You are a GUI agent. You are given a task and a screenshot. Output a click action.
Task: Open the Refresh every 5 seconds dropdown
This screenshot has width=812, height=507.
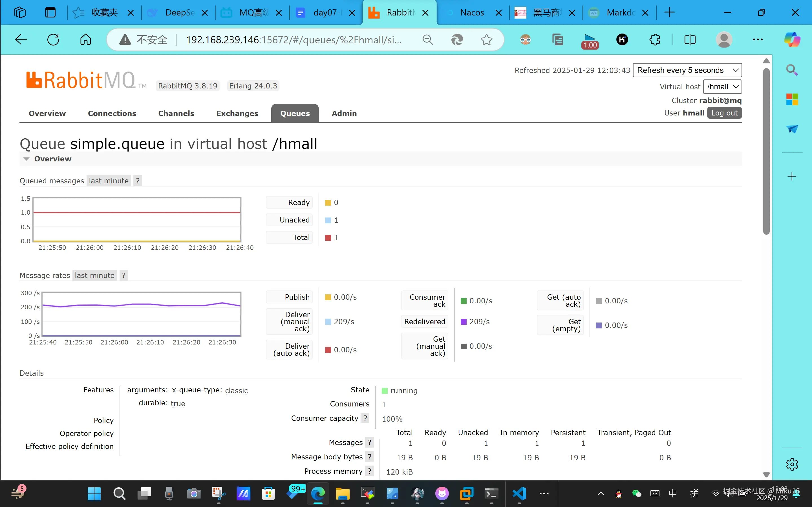coord(687,70)
